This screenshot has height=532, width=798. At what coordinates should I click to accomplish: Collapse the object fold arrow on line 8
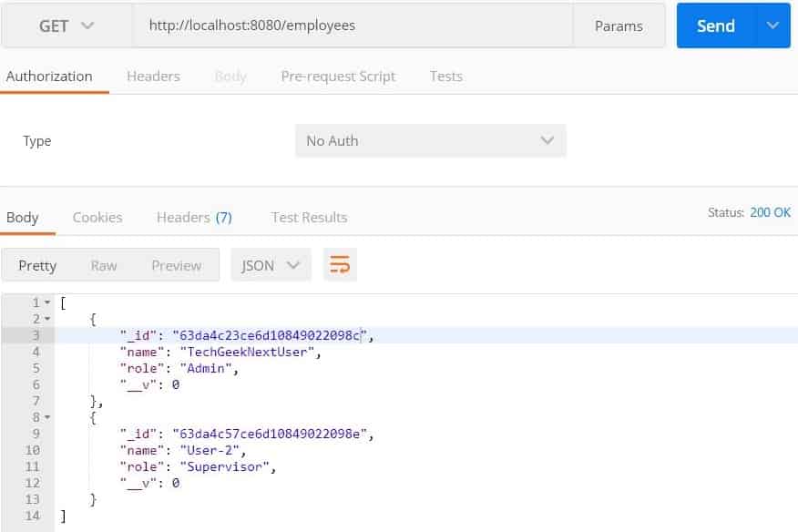(x=47, y=417)
